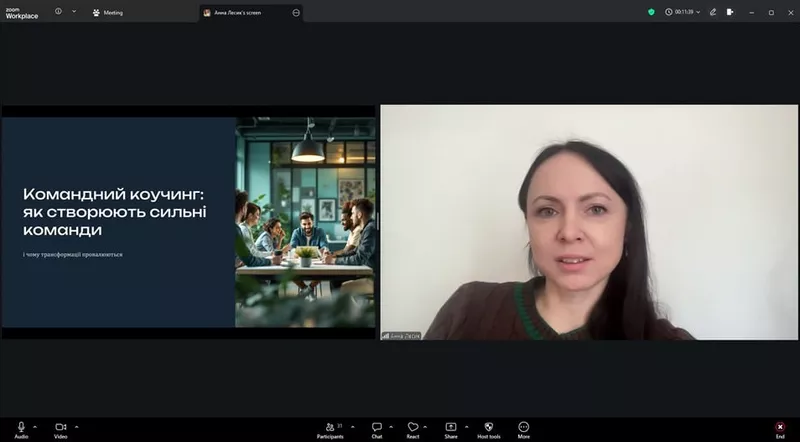Screen dimensions: 800x442
Task: Toggle the camera with the Video button
Action: pos(60,427)
